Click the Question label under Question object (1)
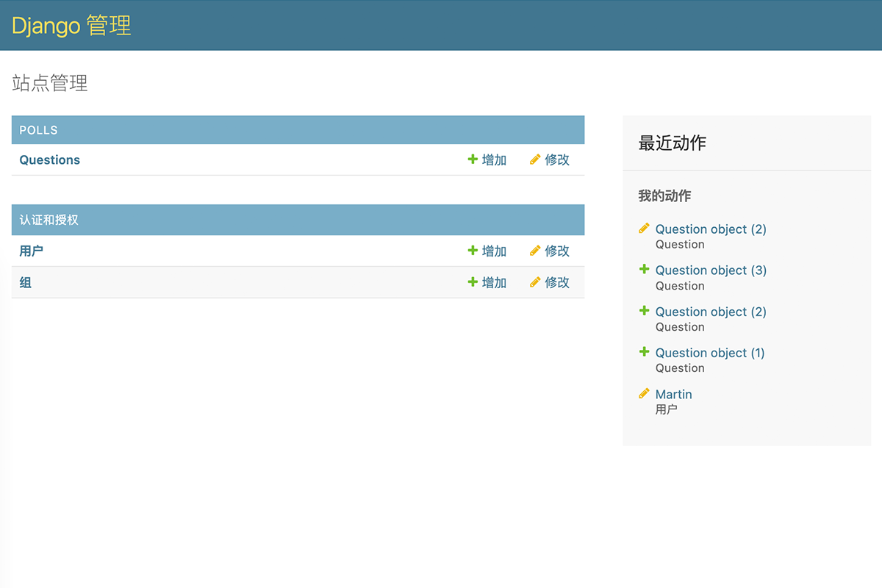 680,368
